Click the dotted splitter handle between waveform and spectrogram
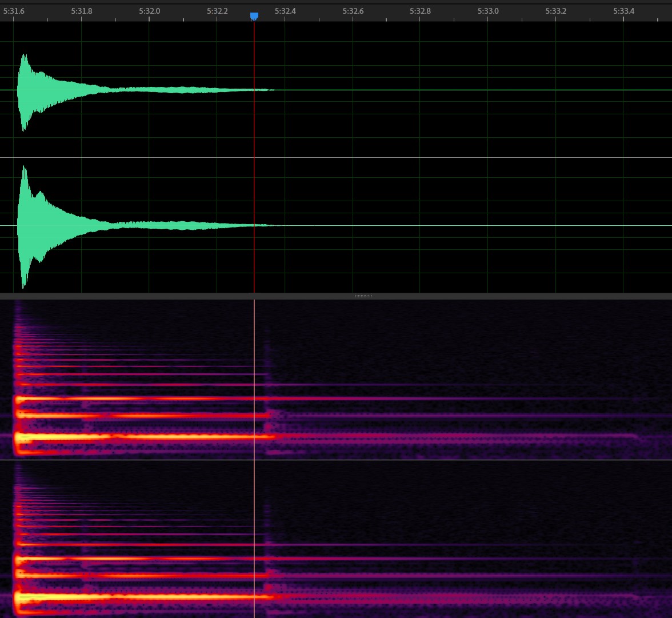Image resolution: width=672 pixels, height=618 pixels. 363,296
